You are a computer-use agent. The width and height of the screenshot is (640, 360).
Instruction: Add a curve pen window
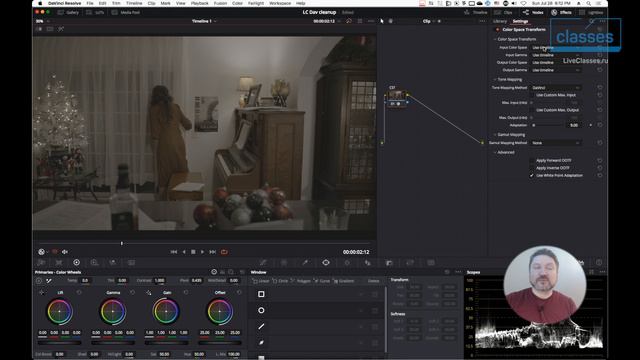pyautogui.click(x=261, y=342)
